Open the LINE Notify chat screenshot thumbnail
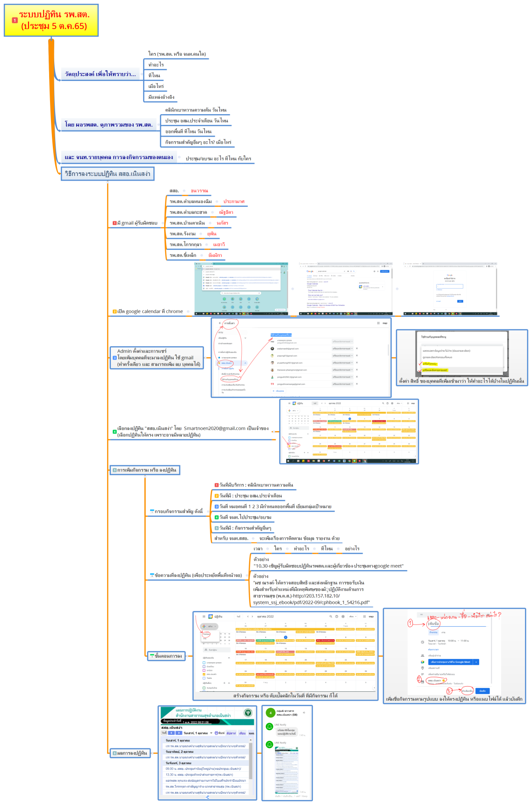Image resolution: width=532 pixels, height=805 pixels. pos(287,753)
